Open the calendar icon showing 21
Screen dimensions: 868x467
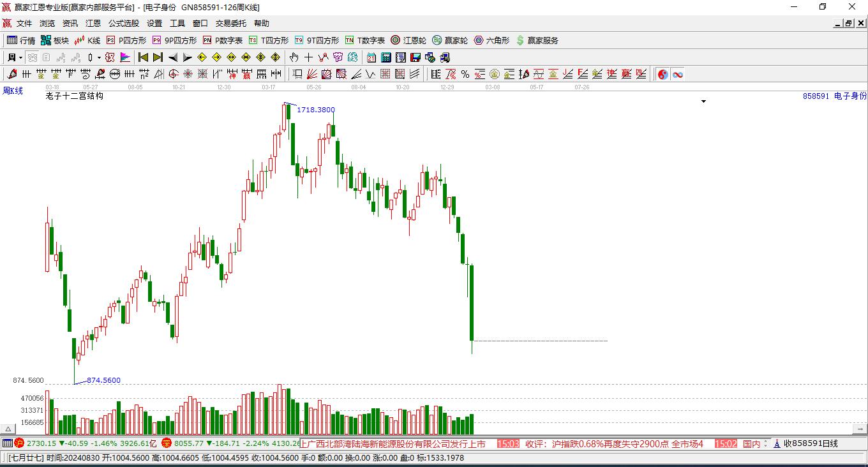371,57
